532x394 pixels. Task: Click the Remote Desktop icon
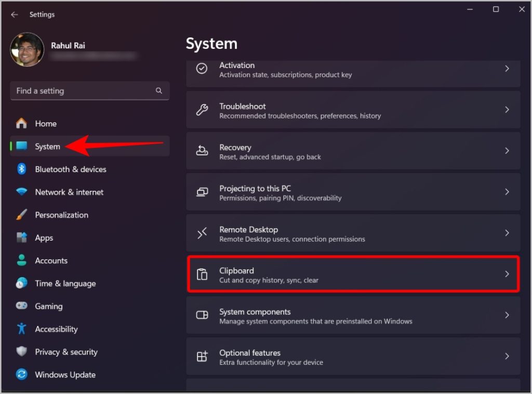(x=202, y=233)
